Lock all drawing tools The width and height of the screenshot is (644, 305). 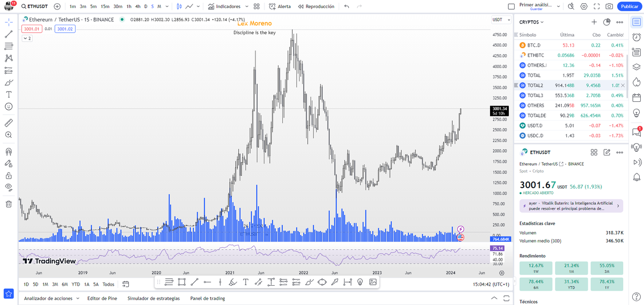coord(9,175)
